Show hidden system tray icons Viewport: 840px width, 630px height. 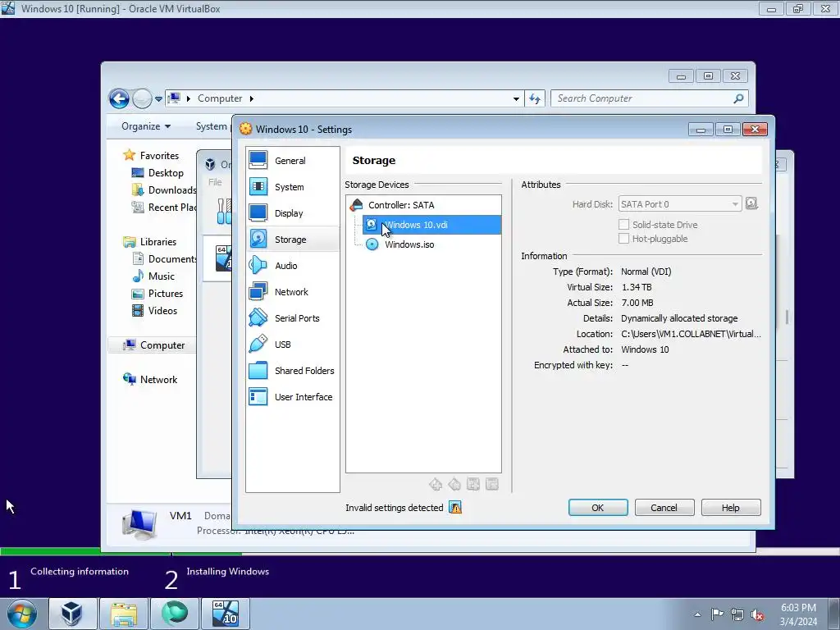pyautogui.click(x=697, y=614)
